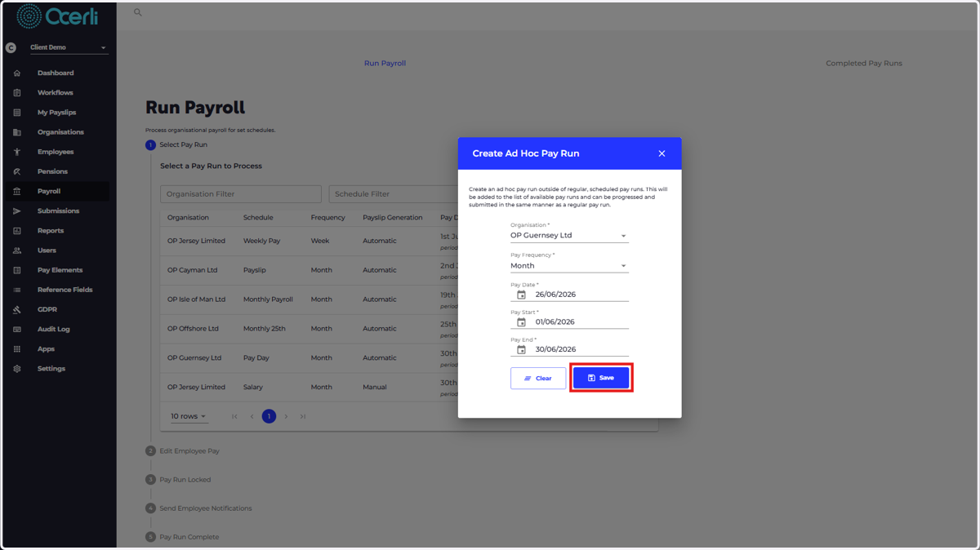The image size is (980, 550).
Task: Click the Pensions icon
Action: [17, 171]
